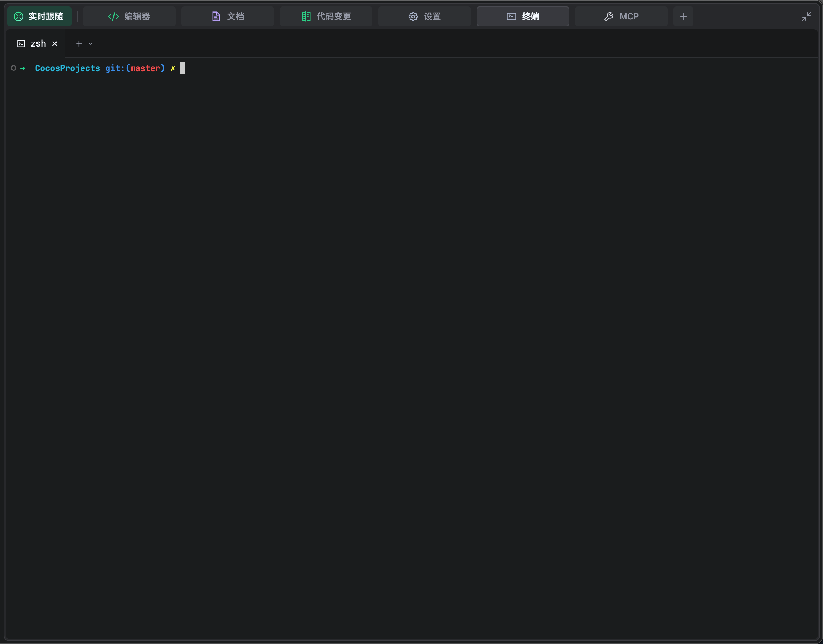
Task: Select the zsh terminal tab
Action: 38,44
